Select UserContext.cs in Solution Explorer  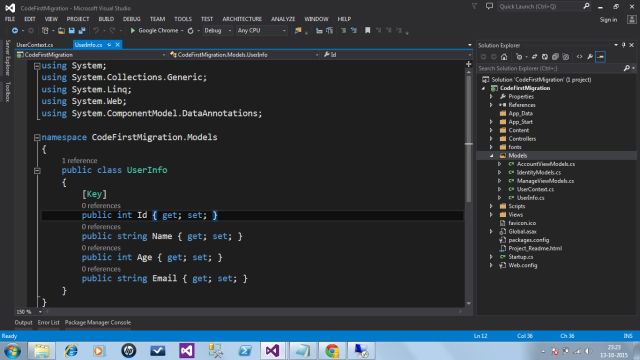tap(535, 189)
